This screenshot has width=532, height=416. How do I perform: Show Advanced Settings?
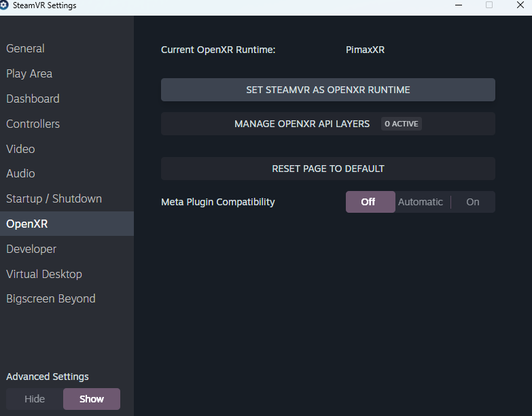[x=92, y=399]
